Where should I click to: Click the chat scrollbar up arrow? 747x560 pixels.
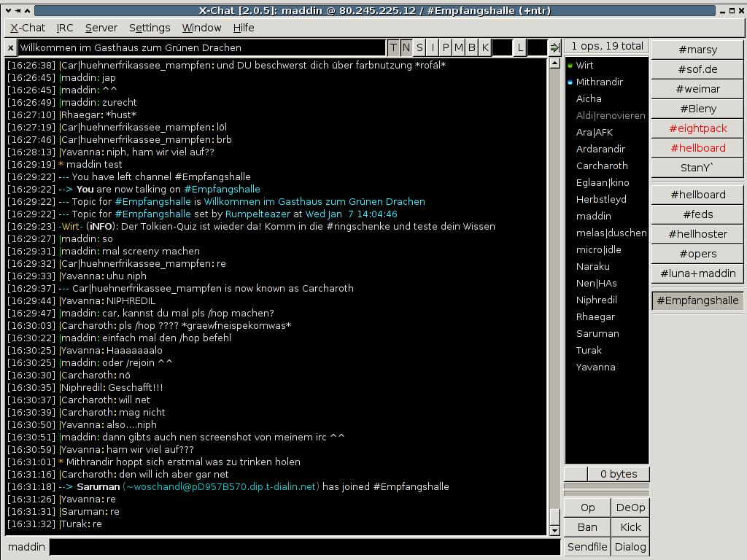pos(554,64)
